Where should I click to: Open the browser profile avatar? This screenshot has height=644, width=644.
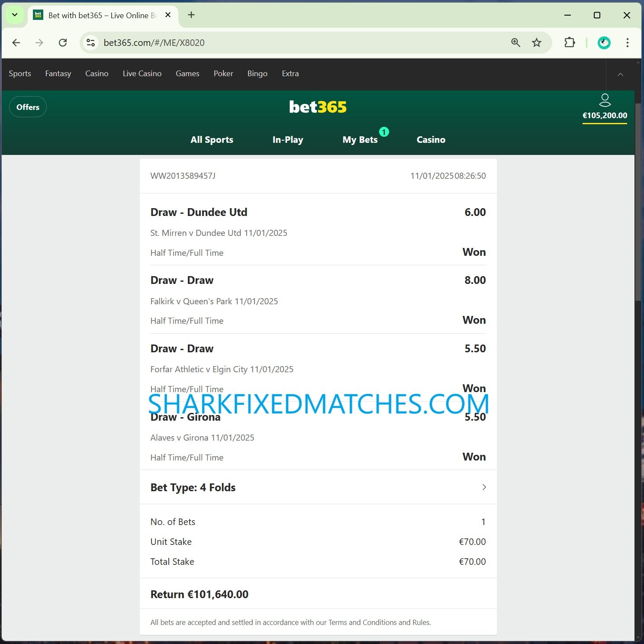tap(604, 42)
